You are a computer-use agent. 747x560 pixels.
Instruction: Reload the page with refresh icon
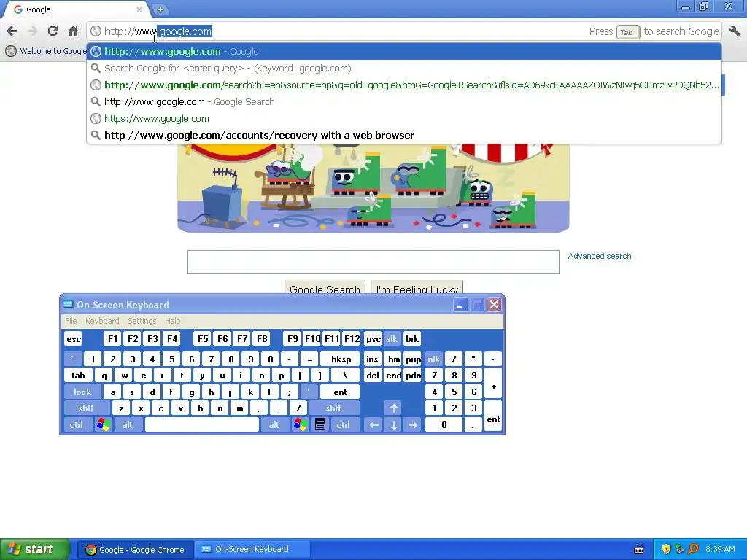(53, 31)
